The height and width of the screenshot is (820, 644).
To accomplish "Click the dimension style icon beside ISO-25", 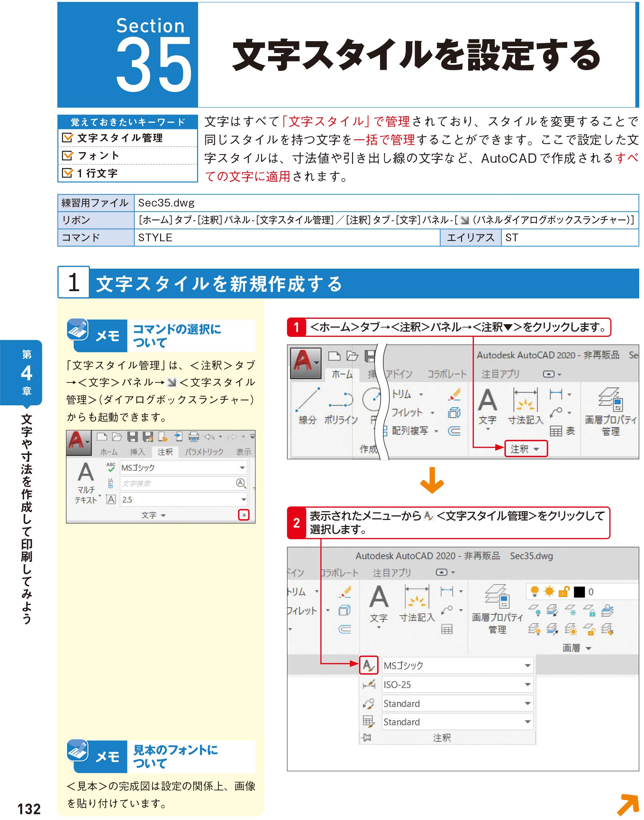I will (x=369, y=685).
